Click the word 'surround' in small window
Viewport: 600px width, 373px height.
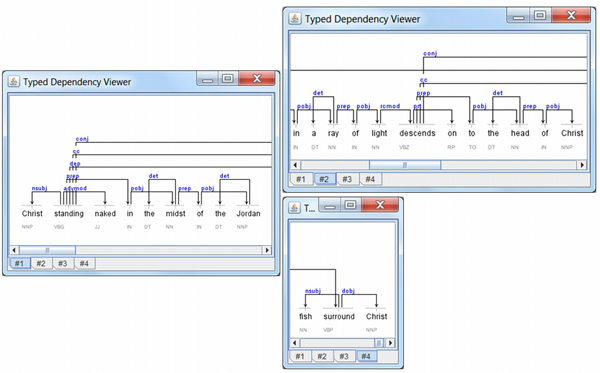339,316
